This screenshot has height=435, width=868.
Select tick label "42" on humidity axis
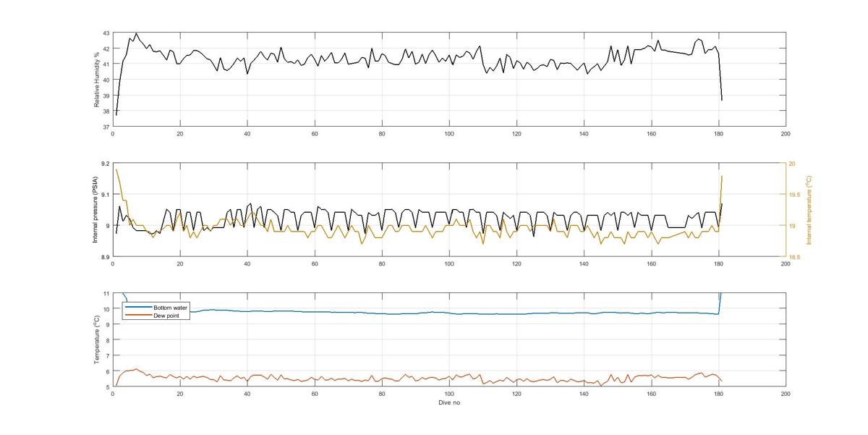tap(106, 49)
